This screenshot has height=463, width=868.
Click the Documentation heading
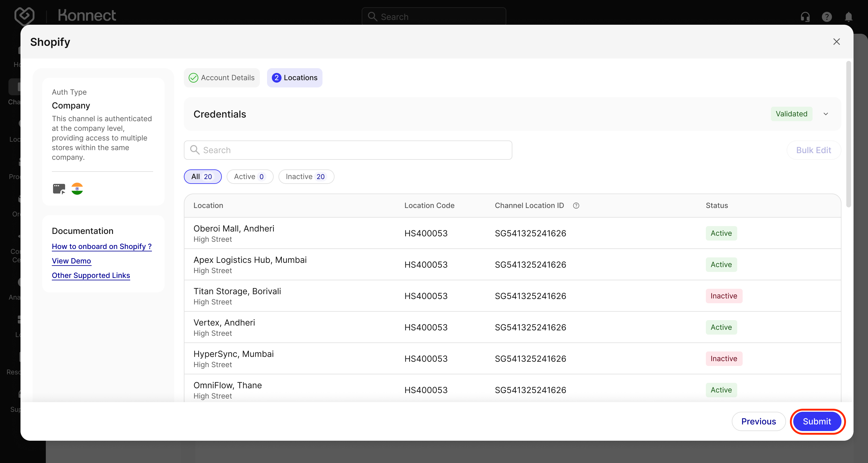[x=83, y=231]
